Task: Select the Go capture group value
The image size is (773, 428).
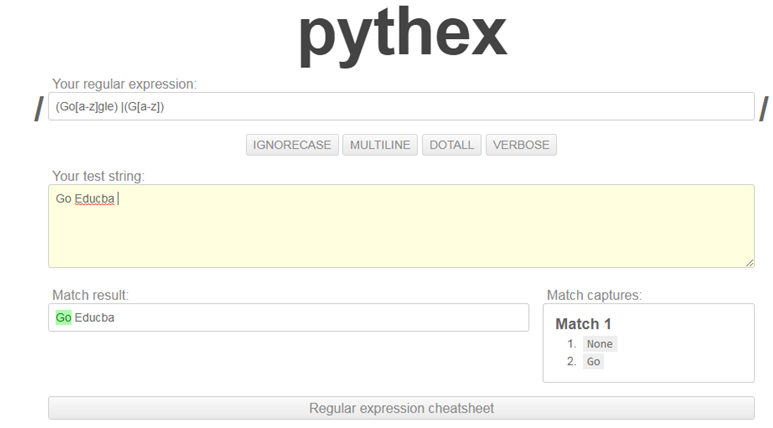Action: (594, 362)
